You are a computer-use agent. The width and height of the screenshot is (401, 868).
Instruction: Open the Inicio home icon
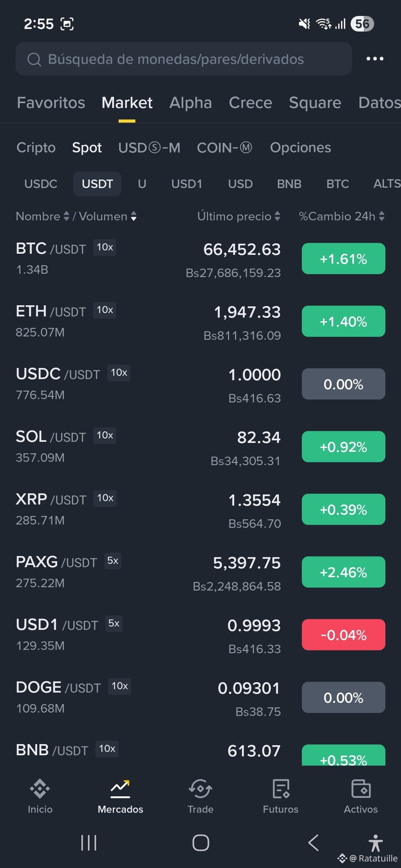[40, 789]
